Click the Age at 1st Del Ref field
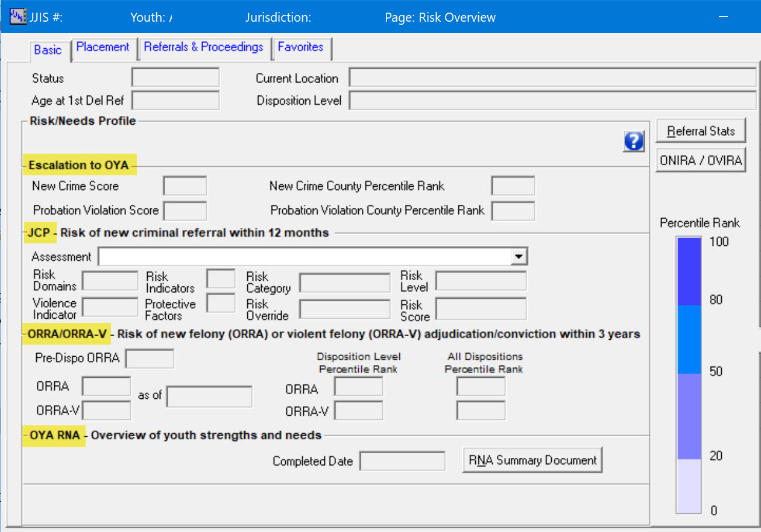This screenshot has width=761, height=532. [175, 101]
